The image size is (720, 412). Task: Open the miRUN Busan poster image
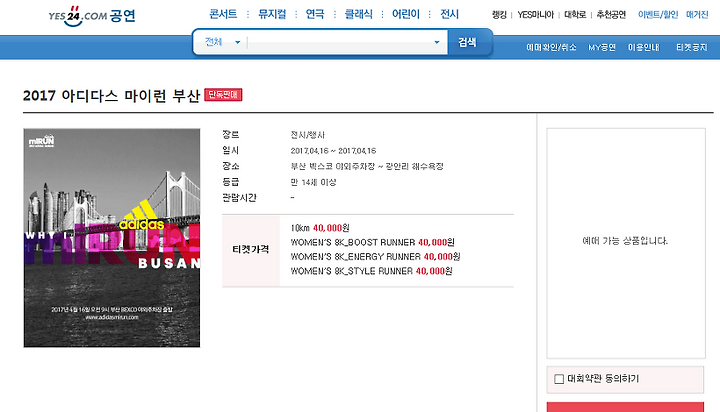112,237
